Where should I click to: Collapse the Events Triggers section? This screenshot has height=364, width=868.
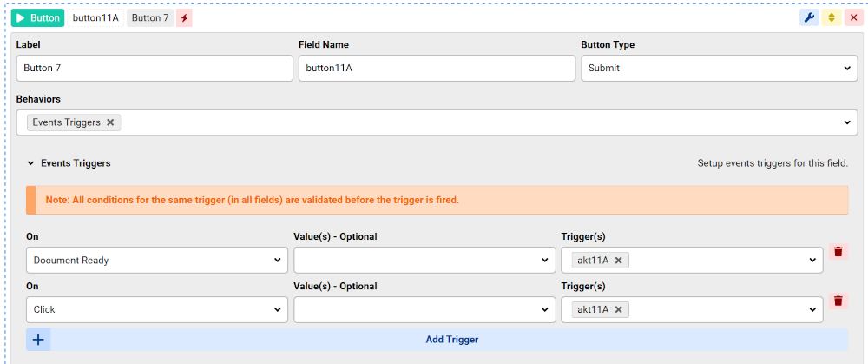pos(31,162)
